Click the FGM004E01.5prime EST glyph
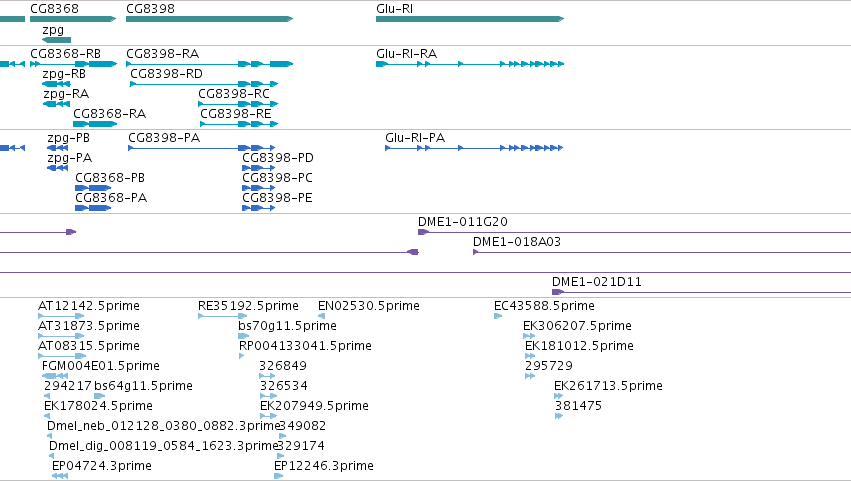The image size is (851, 481). pos(55,376)
